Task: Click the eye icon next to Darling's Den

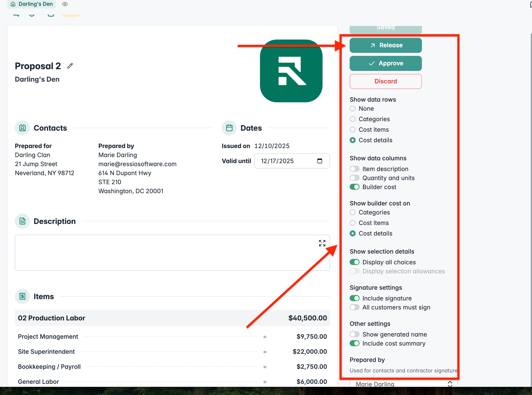Action: tap(65, 4)
